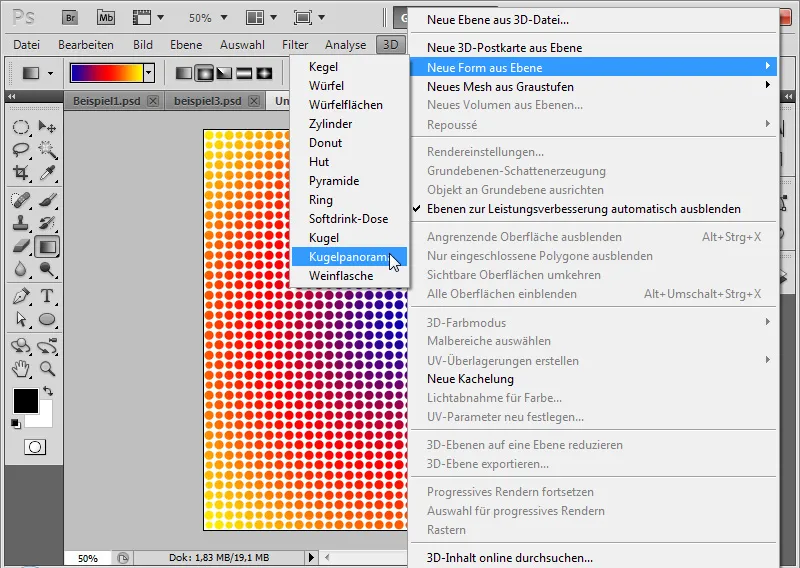This screenshot has height=568, width=800.
Task: Select the Blur tool
Action: tap(21, 269)
